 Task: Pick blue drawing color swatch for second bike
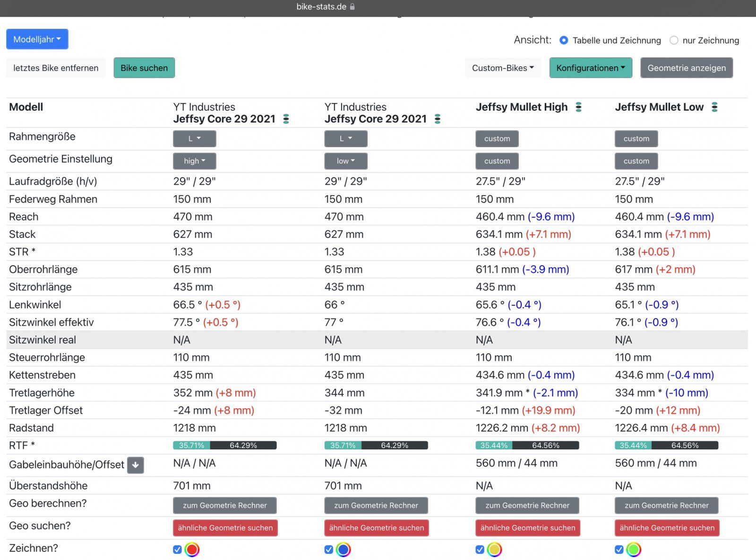(344, 550)
